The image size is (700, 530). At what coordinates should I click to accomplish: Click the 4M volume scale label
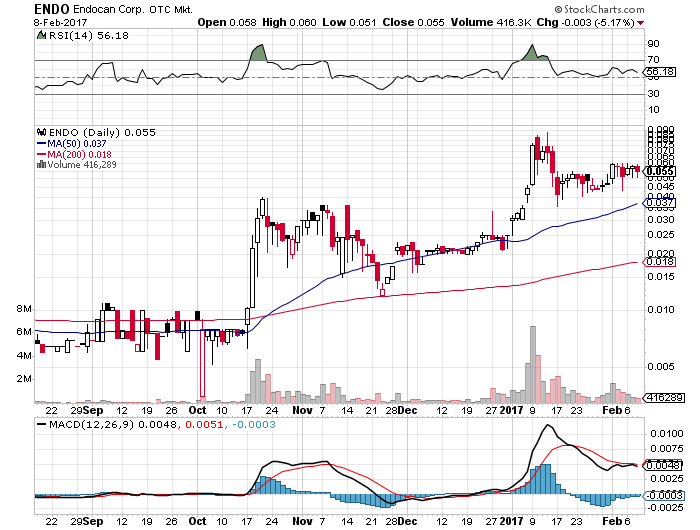[x=24, y=356]
